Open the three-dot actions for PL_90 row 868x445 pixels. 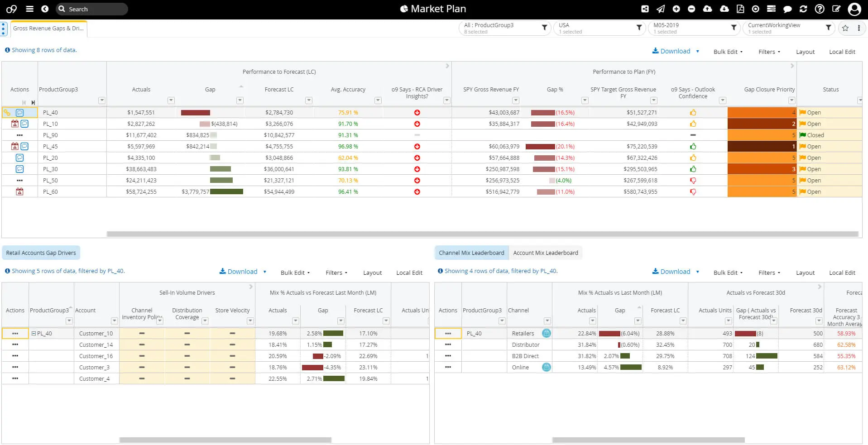[19, 135]
